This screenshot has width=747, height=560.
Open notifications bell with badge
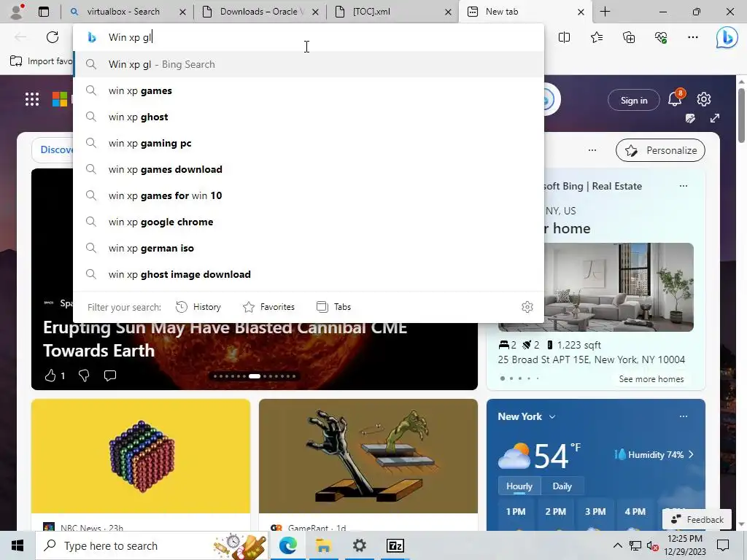click(676, 98)
